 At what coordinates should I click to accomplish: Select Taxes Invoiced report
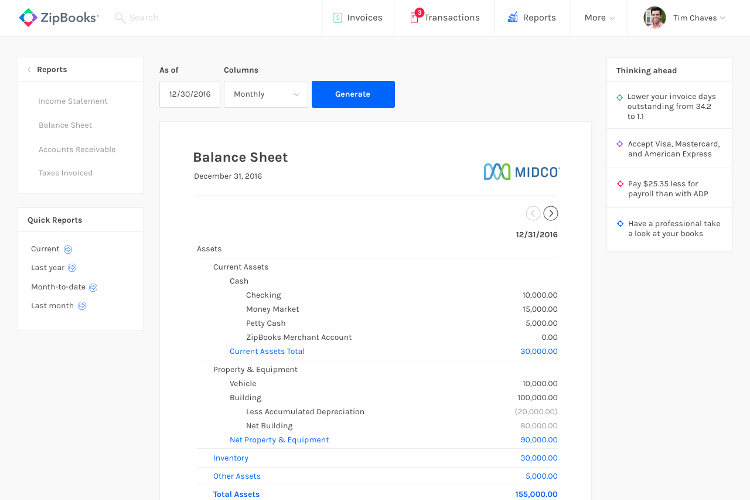pyautogui.click(x=65, y=173)
